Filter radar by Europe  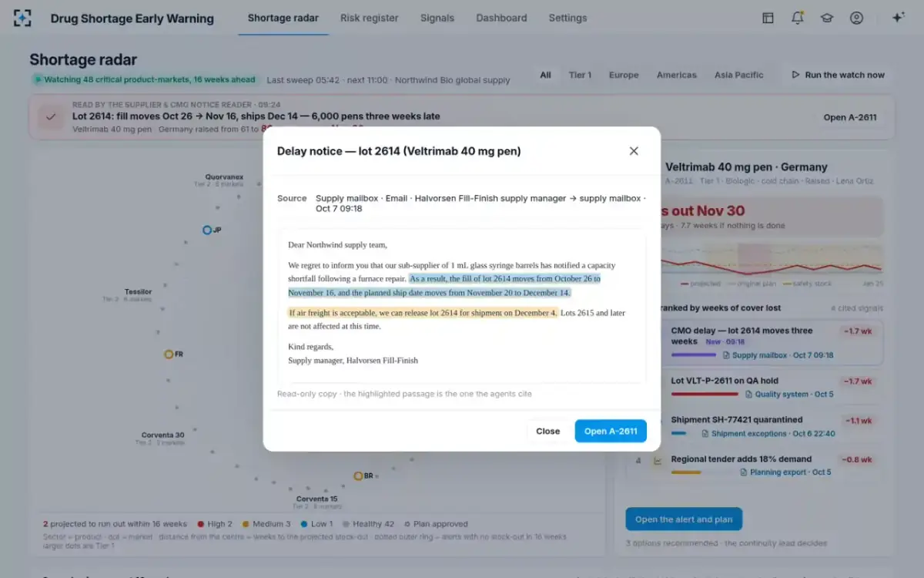[624, 75]
